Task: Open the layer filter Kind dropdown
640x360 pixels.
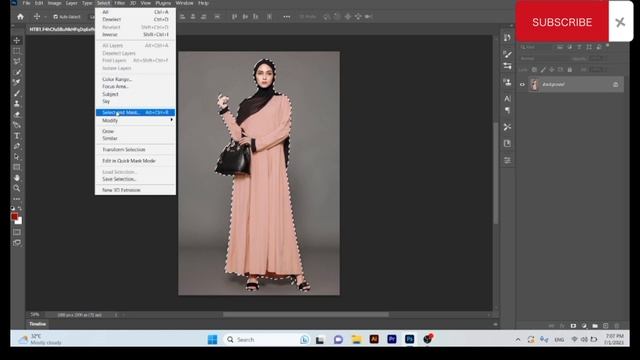Action: pyautogui.click(x=536, y=47)
